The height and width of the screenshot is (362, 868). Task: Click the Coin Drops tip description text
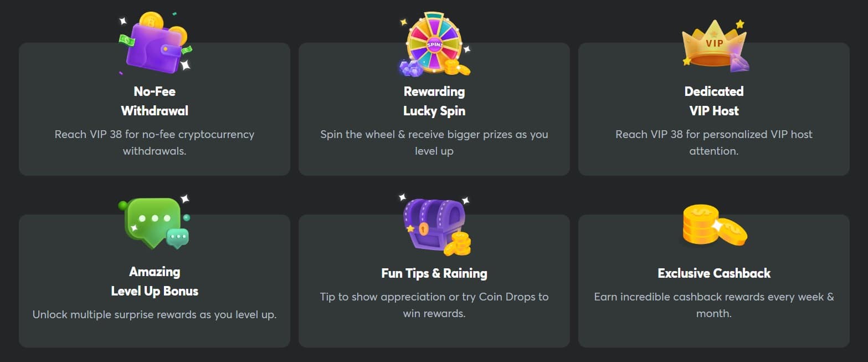pyautogui.click(x=434, y=305)
